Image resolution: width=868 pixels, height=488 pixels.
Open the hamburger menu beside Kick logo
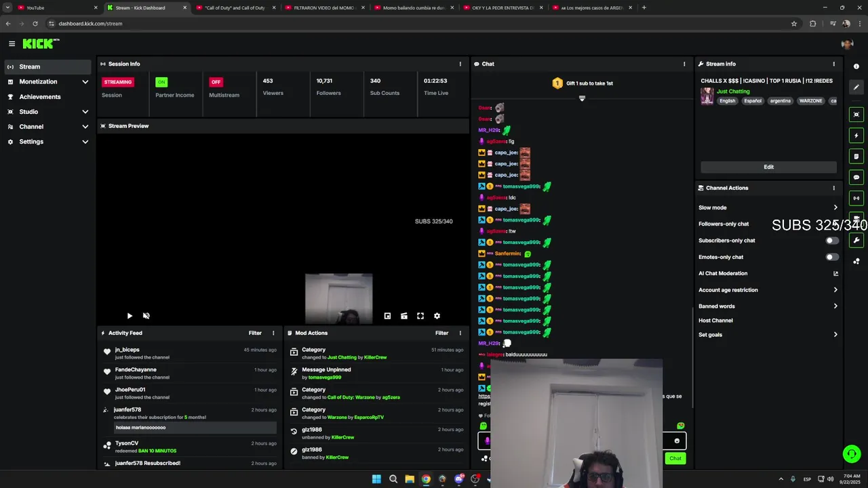[x=12, y=43]
